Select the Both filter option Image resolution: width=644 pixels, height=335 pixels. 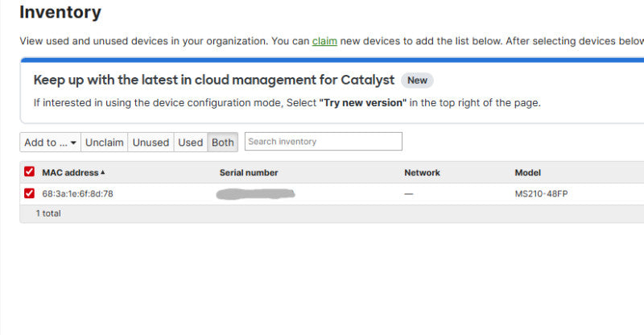click(223, 143)
